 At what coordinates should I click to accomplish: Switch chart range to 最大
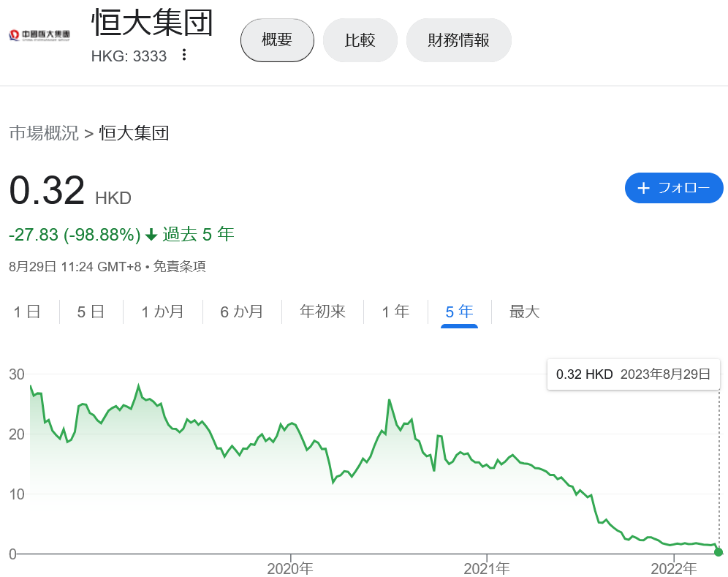coord(525,312)
